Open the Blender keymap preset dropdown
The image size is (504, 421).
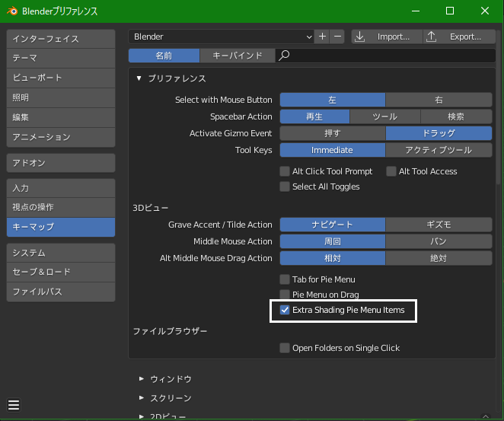[x=221, y=37]
